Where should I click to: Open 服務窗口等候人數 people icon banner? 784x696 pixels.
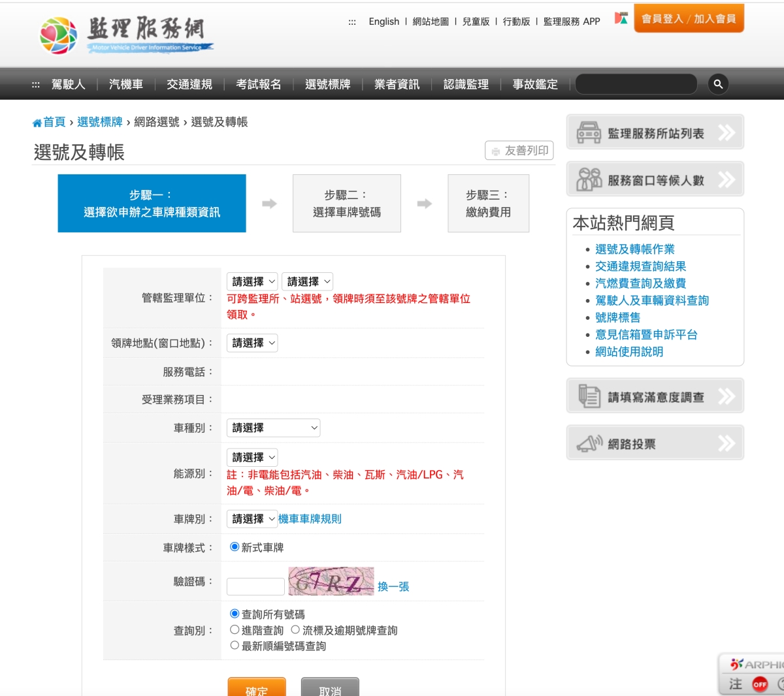point(589,180)
